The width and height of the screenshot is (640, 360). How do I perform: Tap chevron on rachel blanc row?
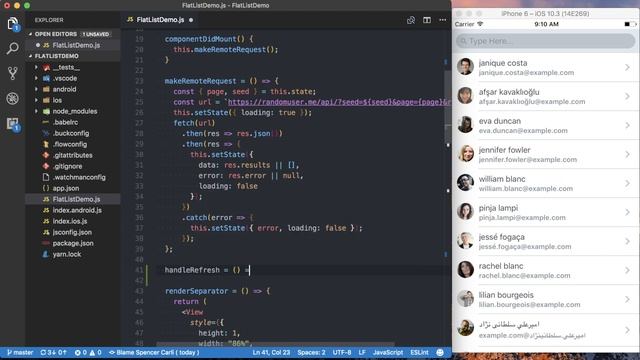click(x=628, y=270)
